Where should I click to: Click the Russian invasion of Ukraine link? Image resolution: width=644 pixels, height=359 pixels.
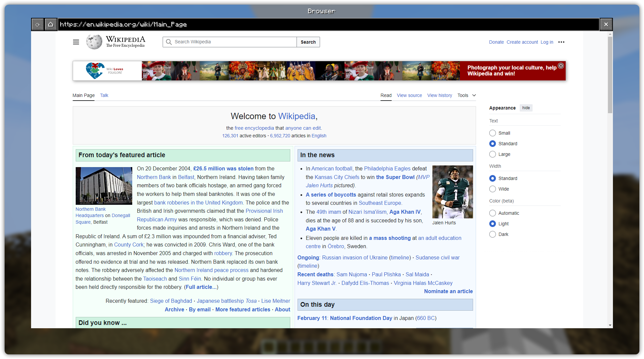point(355,258)
